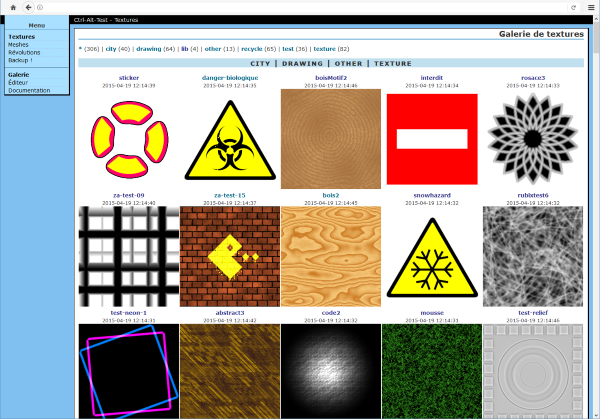Open the mousse green moss thumbnail
The height and width of the screenshot is (419, 600).
(x=432, y=372)
